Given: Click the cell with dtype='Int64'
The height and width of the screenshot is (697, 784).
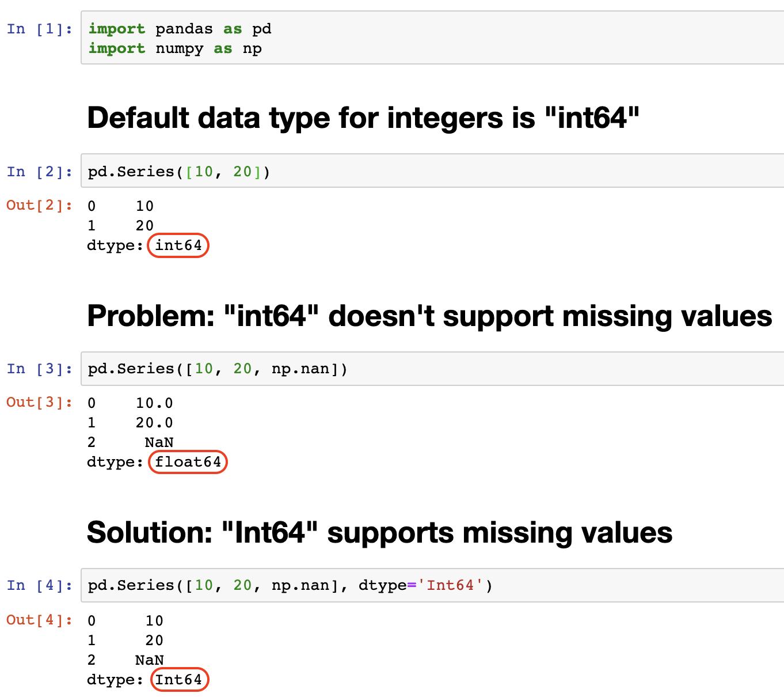Looking at the screenshot, I should pos(432,585).
